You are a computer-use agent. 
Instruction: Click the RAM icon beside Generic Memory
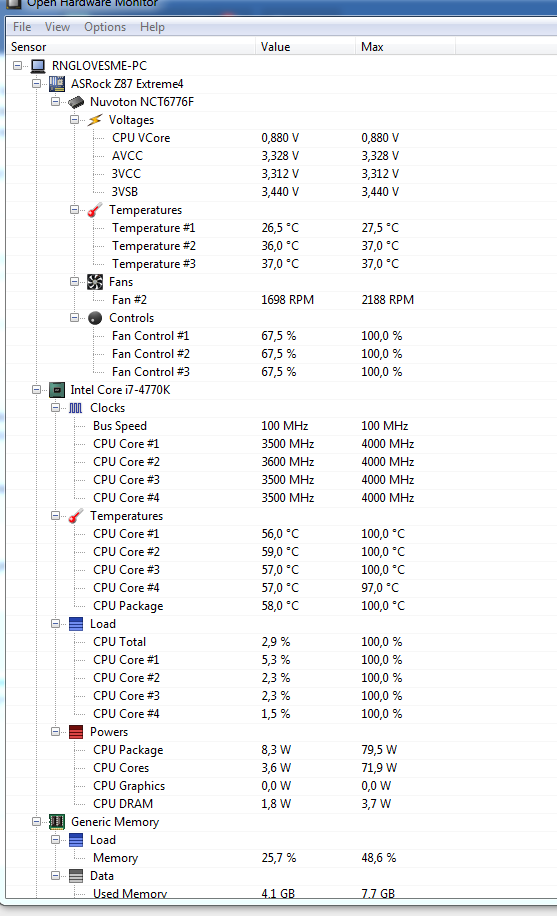pos(57,822)
